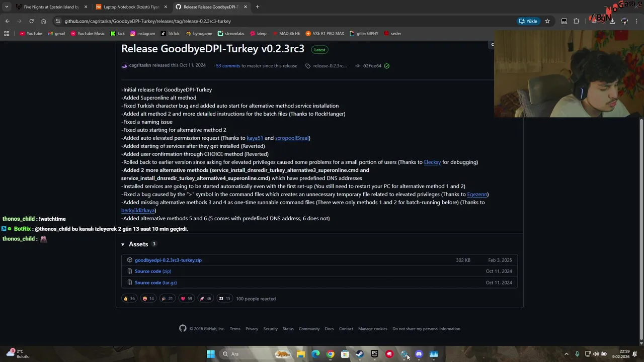Viewport: 644px width, 362px height.
Task: Go back using the browser back arrow
Action: (x=7, y=21)
